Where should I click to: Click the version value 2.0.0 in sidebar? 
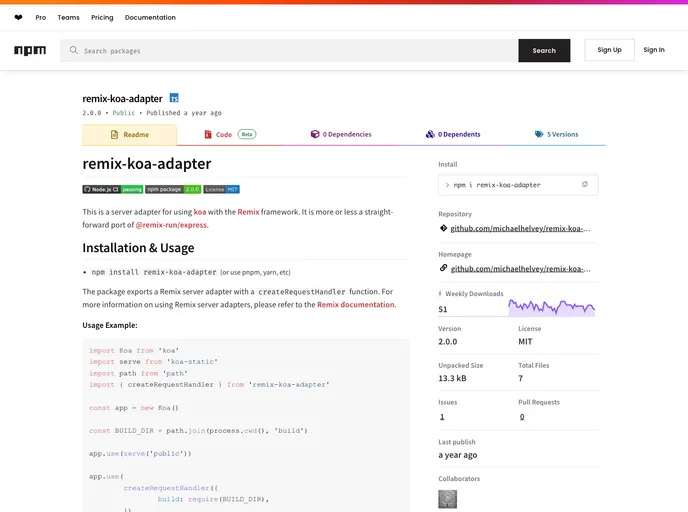448,342
